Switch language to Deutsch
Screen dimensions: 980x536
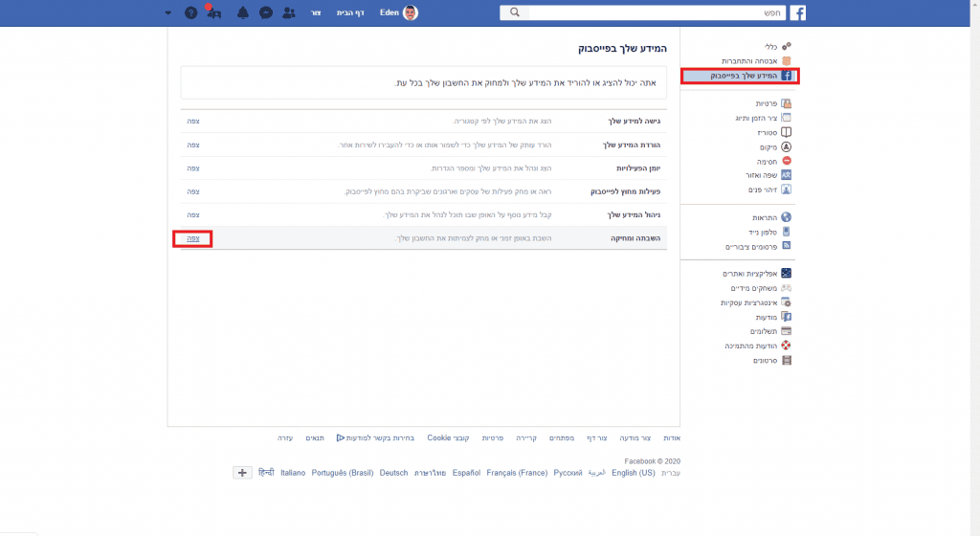click(393, 473)
